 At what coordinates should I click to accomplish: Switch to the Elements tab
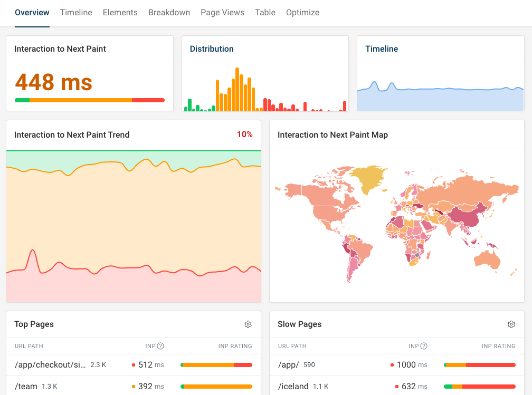[x=120, y=12]
